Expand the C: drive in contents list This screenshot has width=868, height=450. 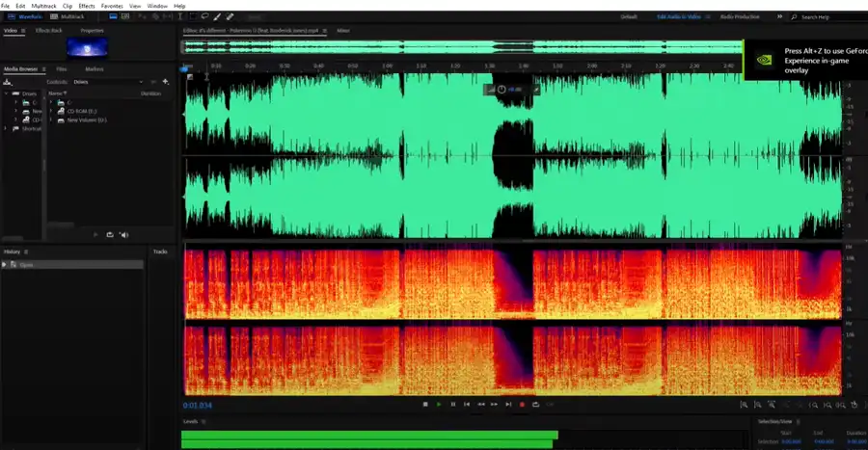[51, 102]
